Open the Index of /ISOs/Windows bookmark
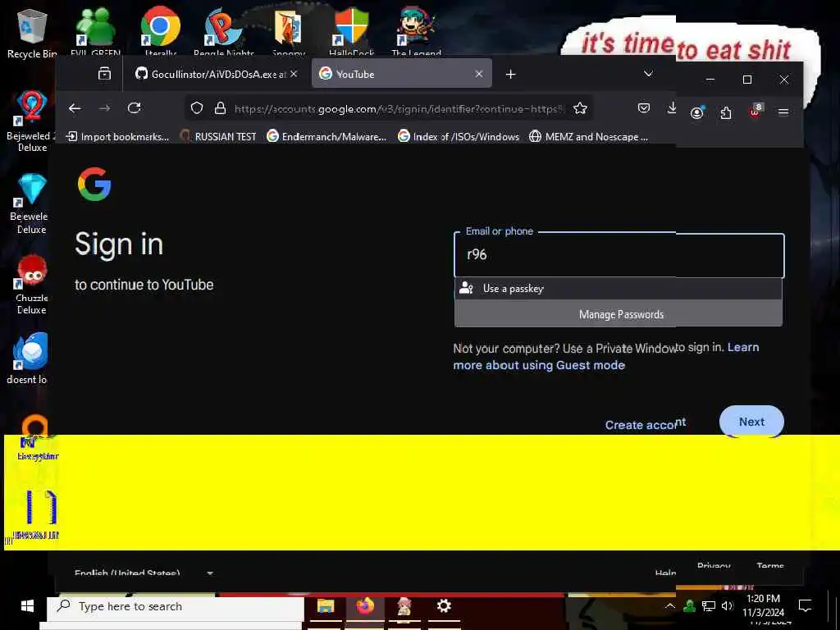Image resolution: width=840 pixels, height=630 pixels. point(459,137)
